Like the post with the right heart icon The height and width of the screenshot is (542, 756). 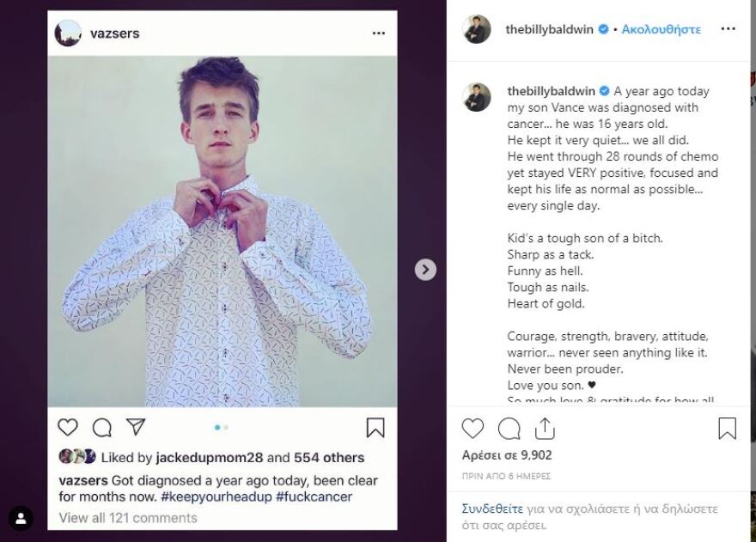pos(472,428)
